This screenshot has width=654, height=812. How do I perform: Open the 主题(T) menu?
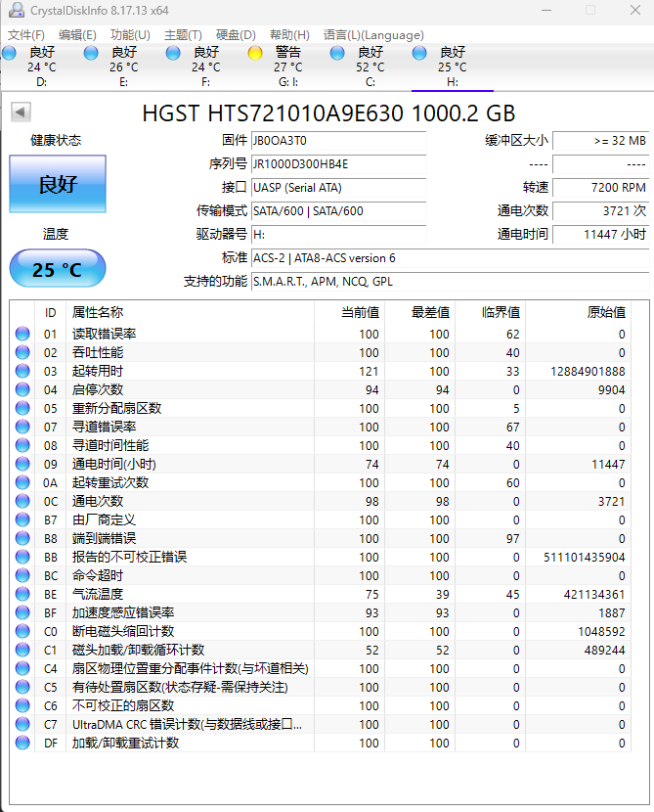coord(183,34)
